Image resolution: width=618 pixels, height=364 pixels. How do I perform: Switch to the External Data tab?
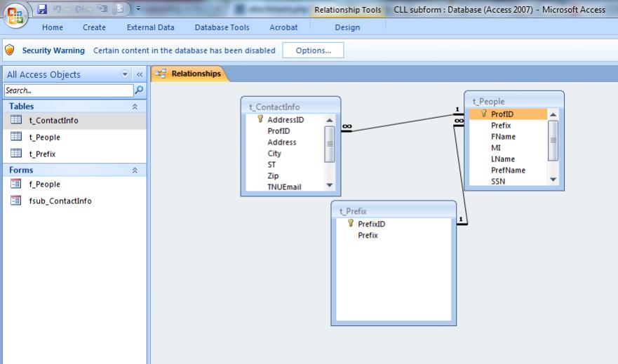(x=151, y=27)
